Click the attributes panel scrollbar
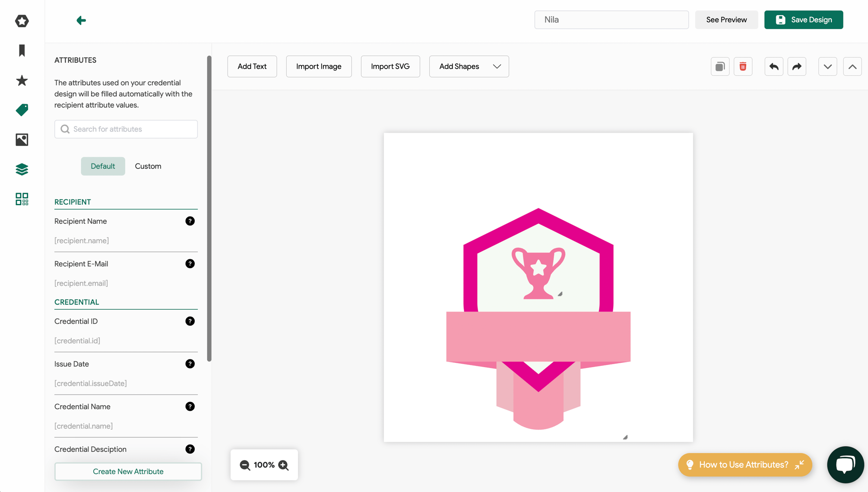The width and height of the screenshot is (868, 492). pos(209,209)
